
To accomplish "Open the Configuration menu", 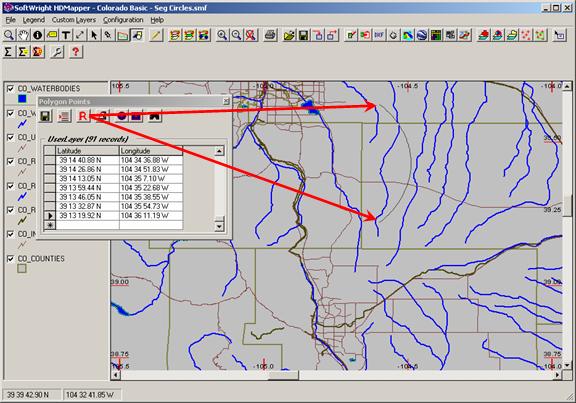I will pos(123,20).
